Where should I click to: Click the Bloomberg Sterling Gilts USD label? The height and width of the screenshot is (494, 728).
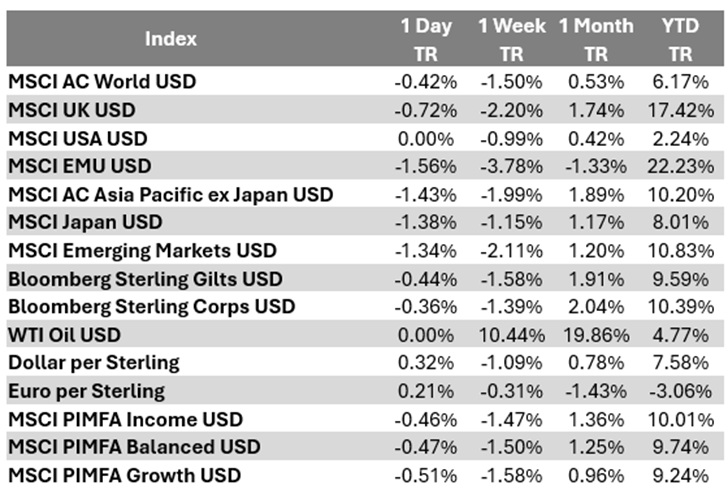click(x=145, y=278)
